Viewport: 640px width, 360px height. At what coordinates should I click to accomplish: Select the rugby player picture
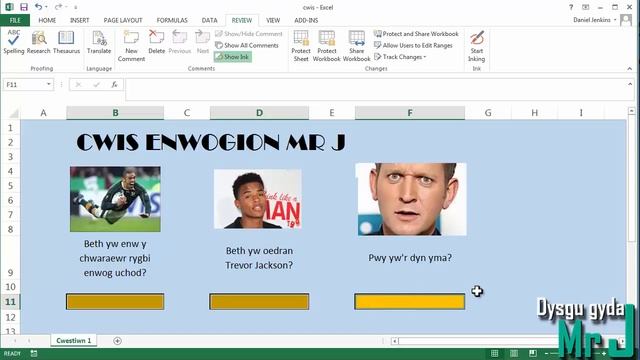(x=115, y=199)
